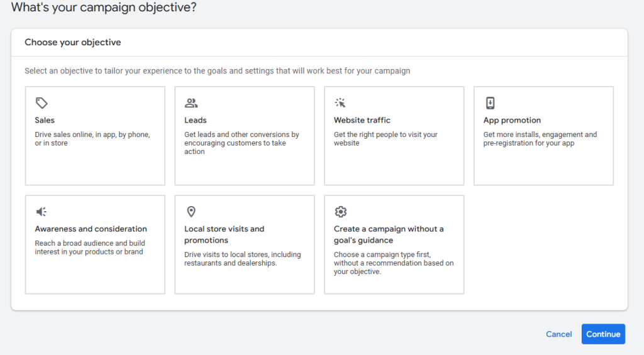Screen dimensions: 644x355
Task: Select the App promotion objective card
Action: pyautogui.click(x=543, y=160)
